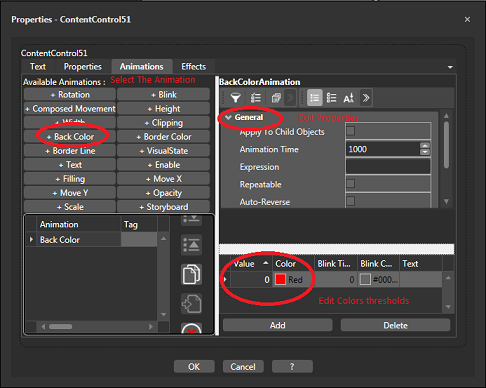This screenshot has width=486, height=388.
Task: Add a Border Color animation
Action: coord(163,137)
